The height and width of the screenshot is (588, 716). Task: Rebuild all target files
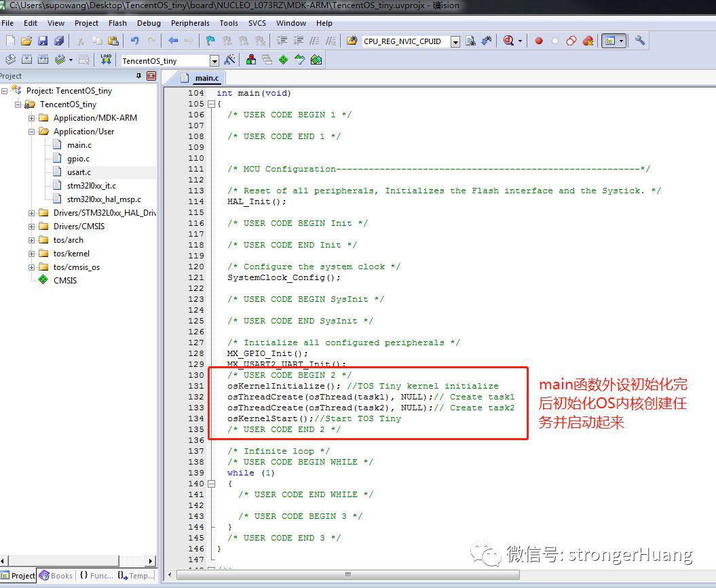(43, 59)
